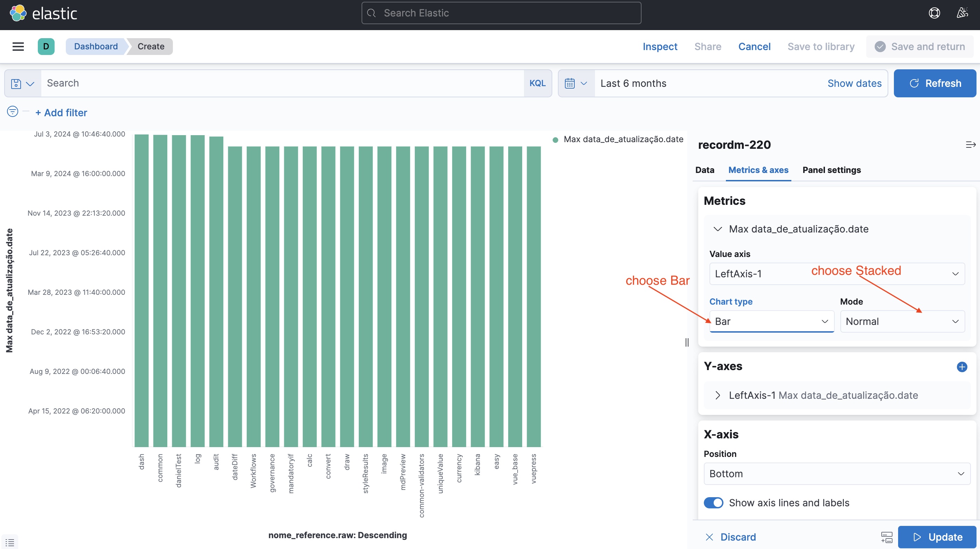Viewport: 980px width, 549px height.
Task: Click Save to library
Action: [821, 47]
